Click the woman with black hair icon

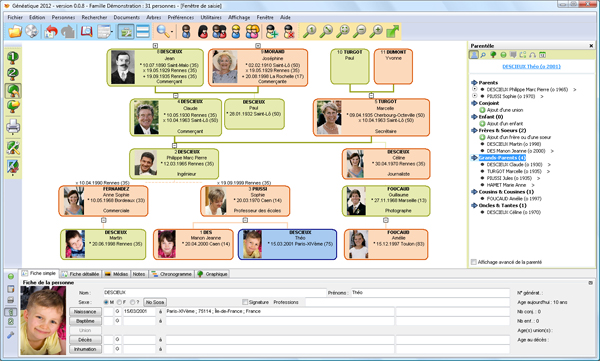tap(203, 31)
